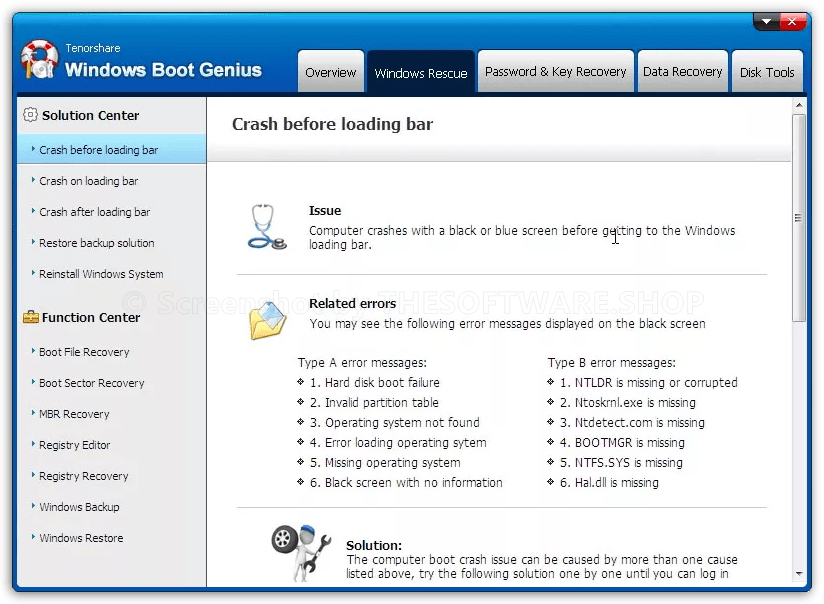
Task: Click the "Related errors" heading
Action: [353, 303]
